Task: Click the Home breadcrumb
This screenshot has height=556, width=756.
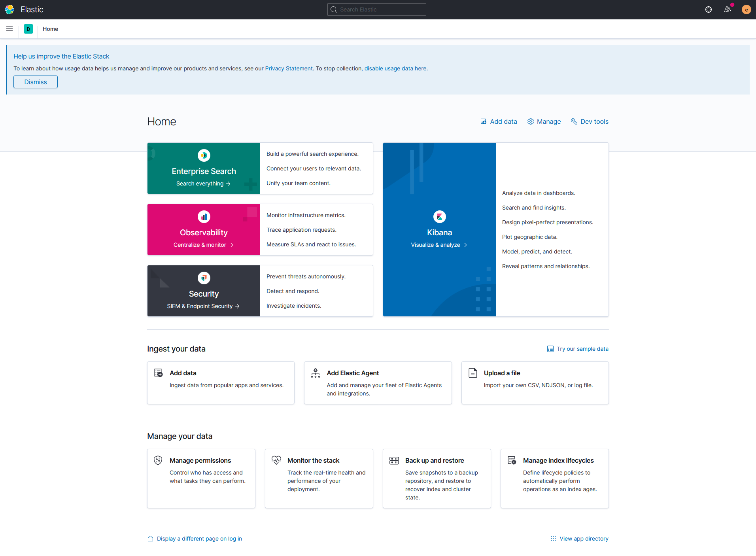Action: click(50, 29)
